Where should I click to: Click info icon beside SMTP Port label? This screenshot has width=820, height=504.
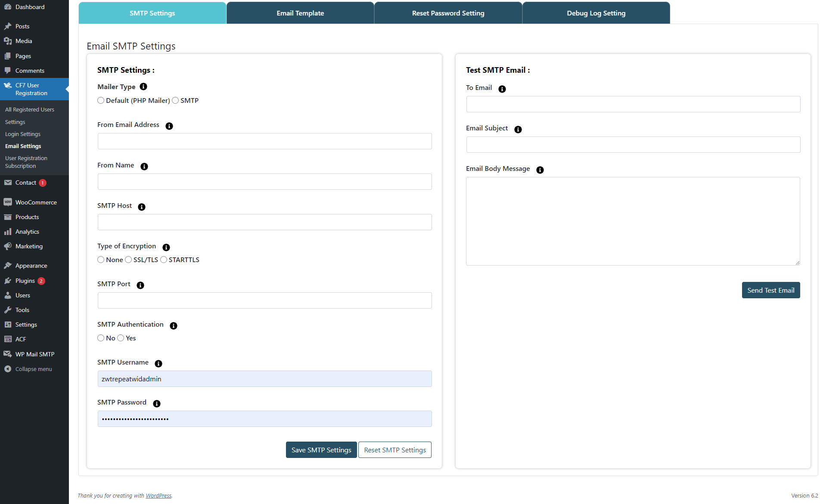(x=140, y=285)
